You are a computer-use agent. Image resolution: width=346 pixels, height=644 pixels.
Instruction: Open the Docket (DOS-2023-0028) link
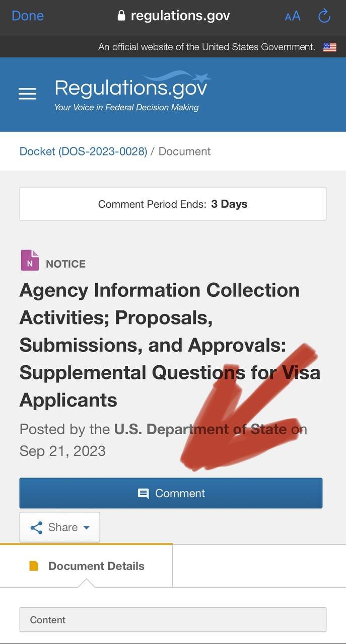tap(83, 151)
